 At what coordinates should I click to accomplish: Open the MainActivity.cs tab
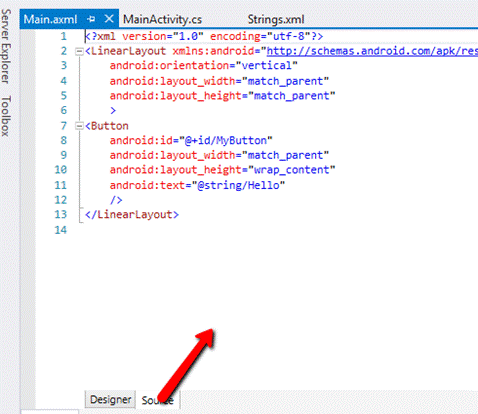coord(162,20)
